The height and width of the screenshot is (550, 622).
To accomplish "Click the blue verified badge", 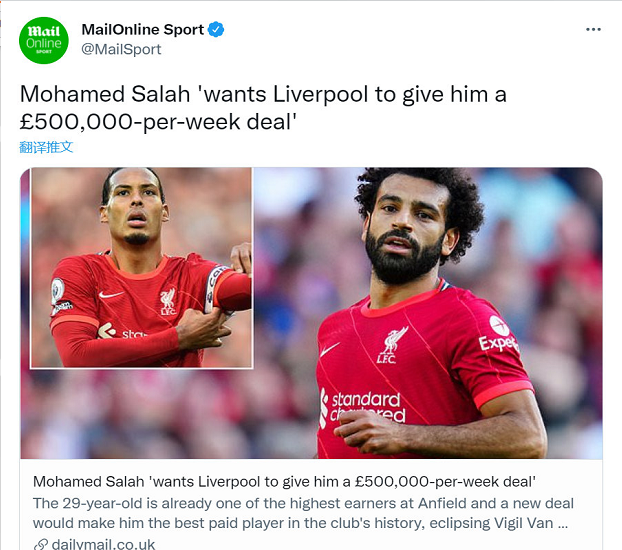I will click(216, 29).
